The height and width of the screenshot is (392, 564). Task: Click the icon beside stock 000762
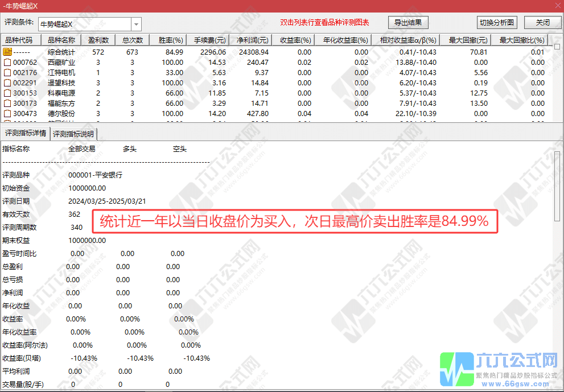pyautogui.click(x=7, y=62)
